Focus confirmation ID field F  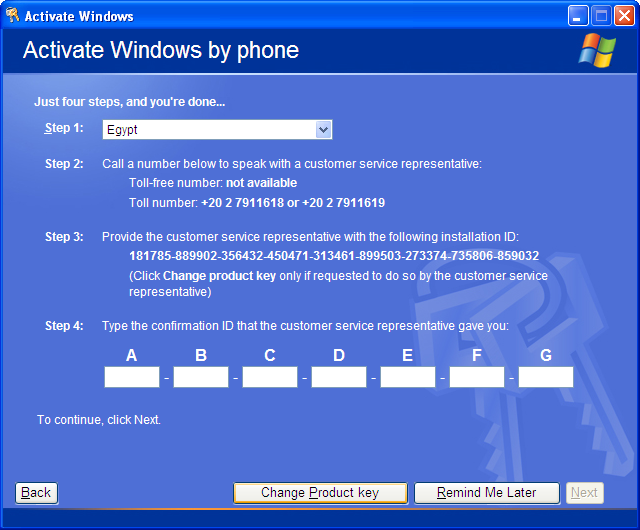pos(477,377)
